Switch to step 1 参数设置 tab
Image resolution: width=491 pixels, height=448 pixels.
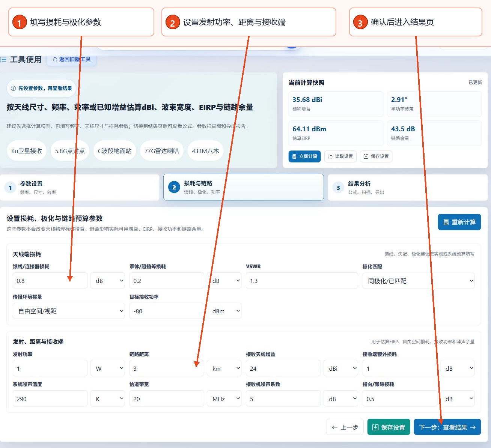pyautogui.click(x=80, y=187)
